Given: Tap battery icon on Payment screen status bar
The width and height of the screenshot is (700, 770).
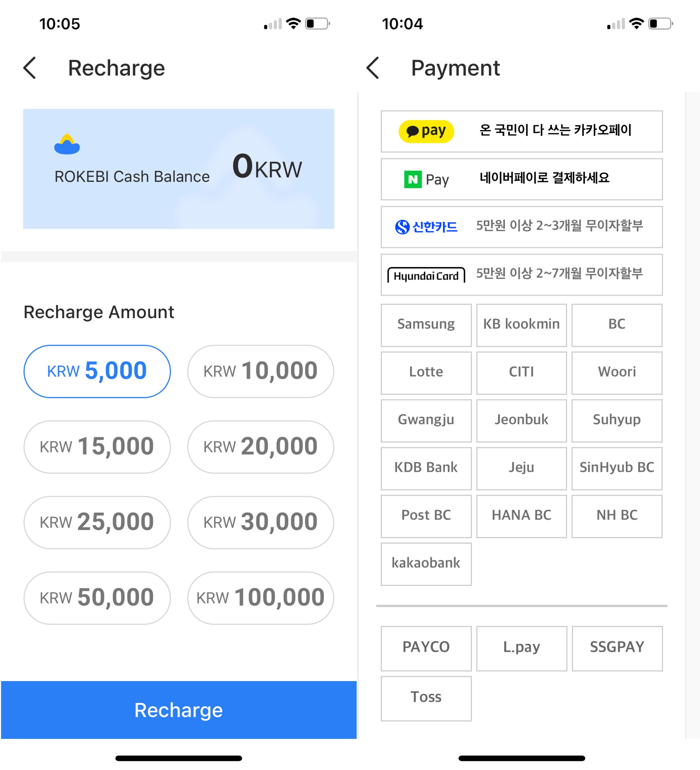Looking at the screenshot, I should click(x=661, y=24).
